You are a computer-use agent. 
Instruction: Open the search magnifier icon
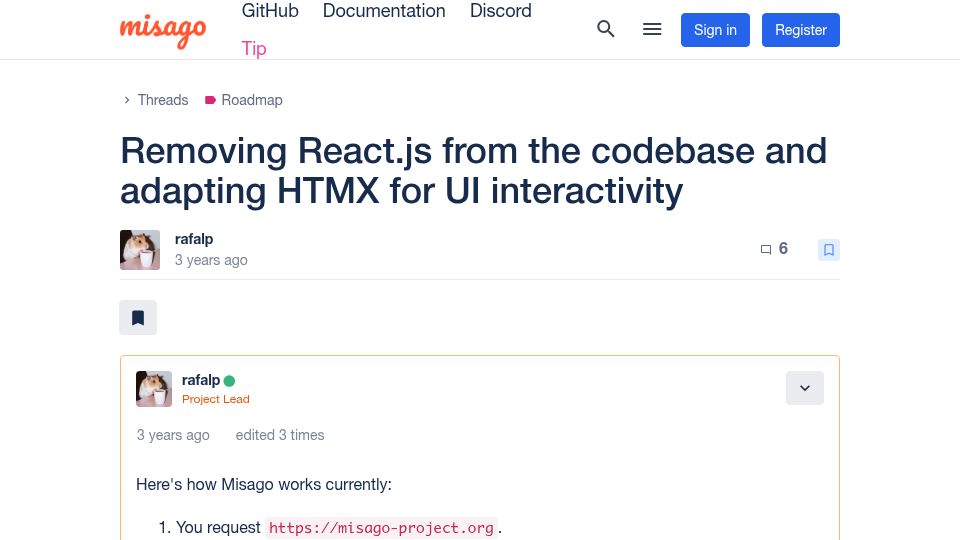[606, 29]
